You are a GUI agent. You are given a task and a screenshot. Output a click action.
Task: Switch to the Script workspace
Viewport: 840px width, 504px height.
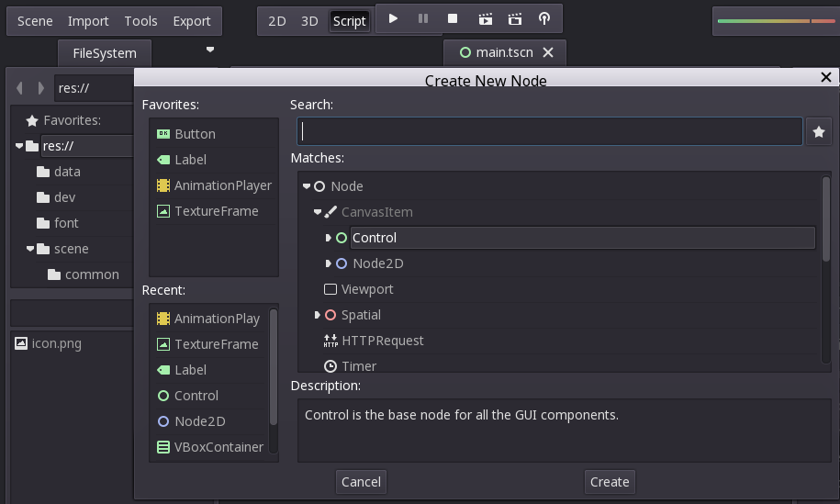[349, 21]
